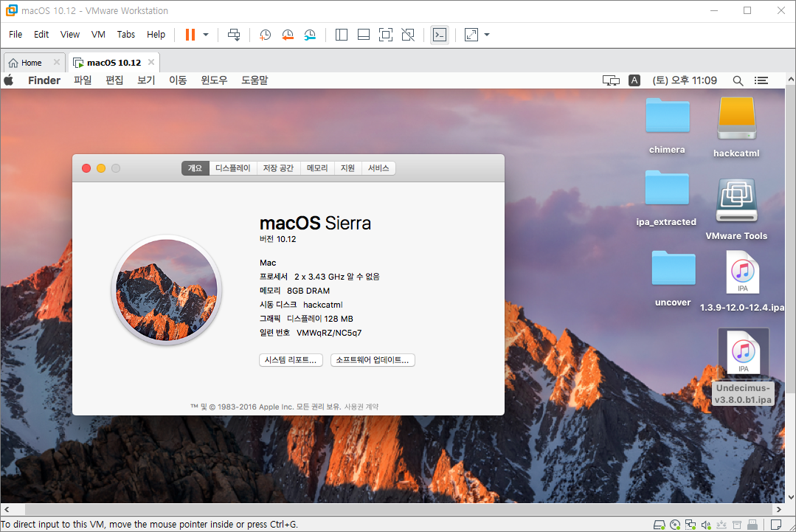Open the Notification Center
Screen dimensions: 796x532
point(761,80)
